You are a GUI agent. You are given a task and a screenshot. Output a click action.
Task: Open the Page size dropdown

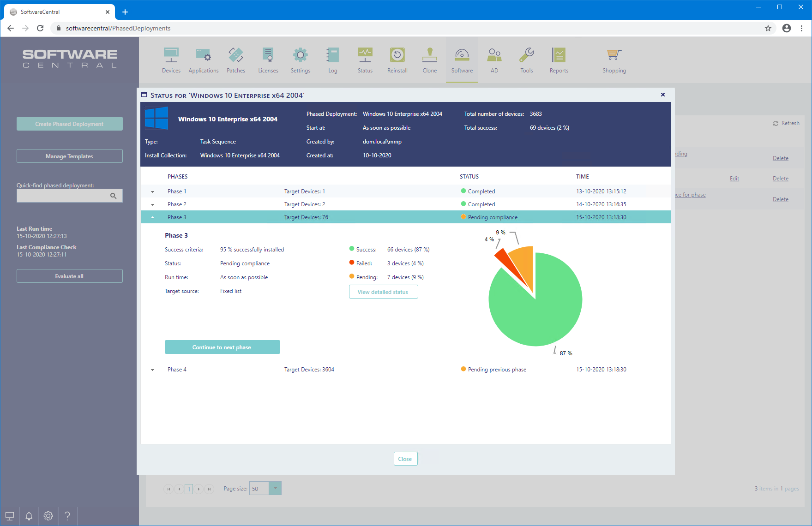point(275,488)
